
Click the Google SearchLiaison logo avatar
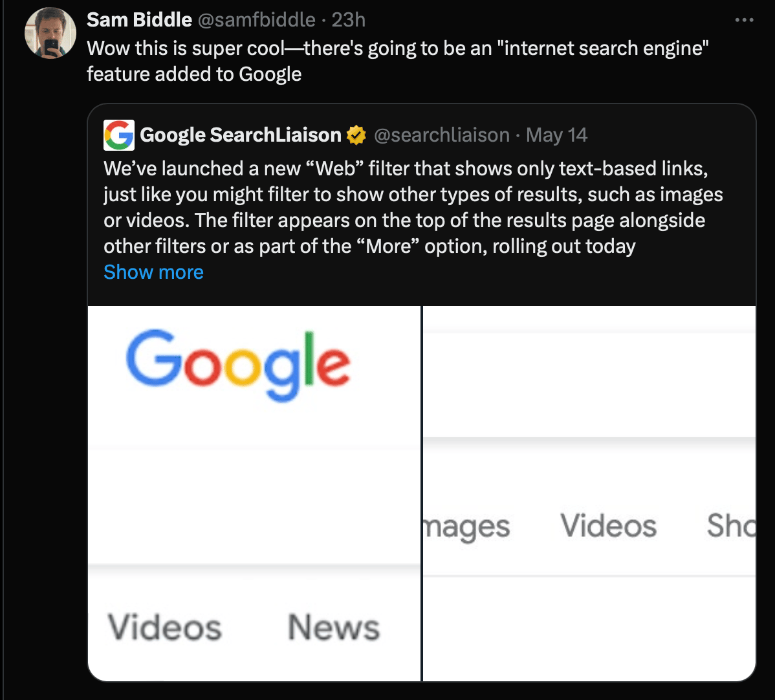(118, 135)
